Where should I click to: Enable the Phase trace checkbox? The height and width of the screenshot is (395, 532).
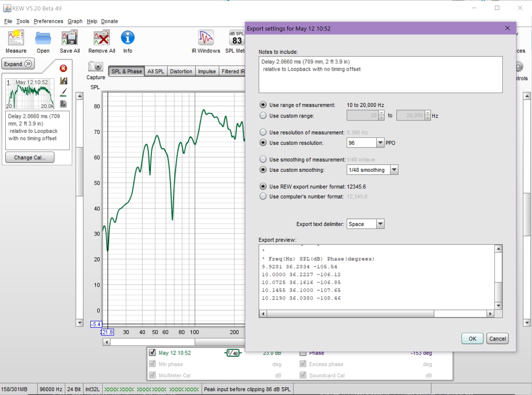point(303,353)
